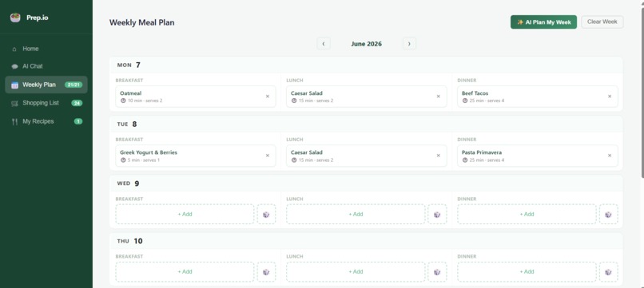
Task: Open the Beef Tacos meal card
Action: (538, 97)
